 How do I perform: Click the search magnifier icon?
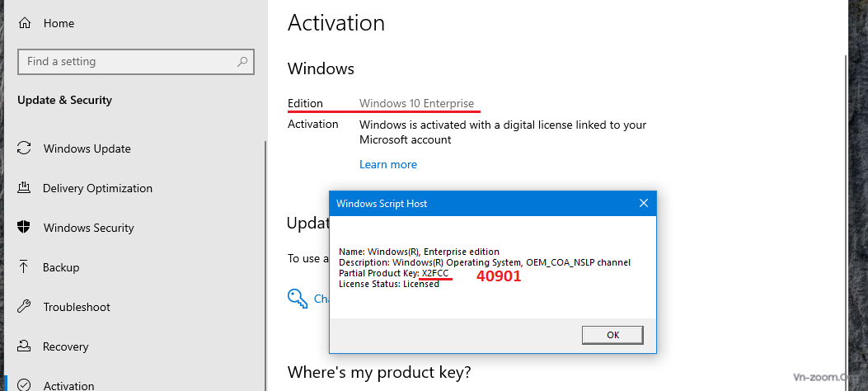pyautogui.click(x=242, y=62)
